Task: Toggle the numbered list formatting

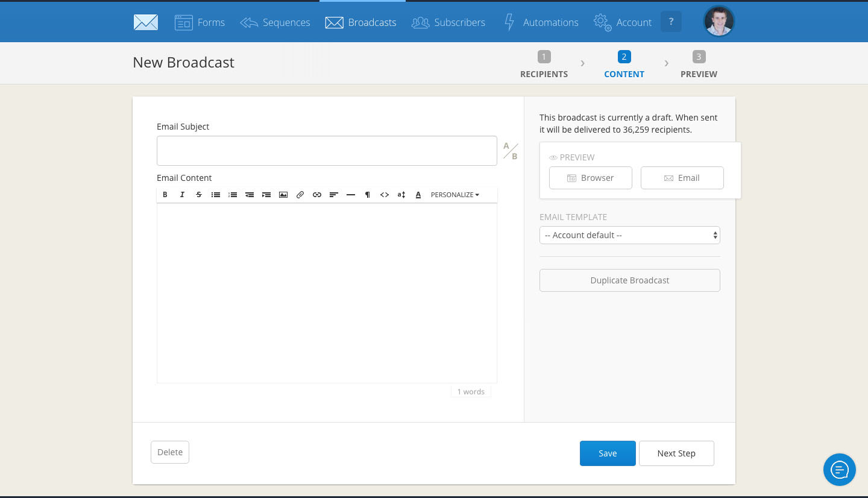Action: (233, 195)
